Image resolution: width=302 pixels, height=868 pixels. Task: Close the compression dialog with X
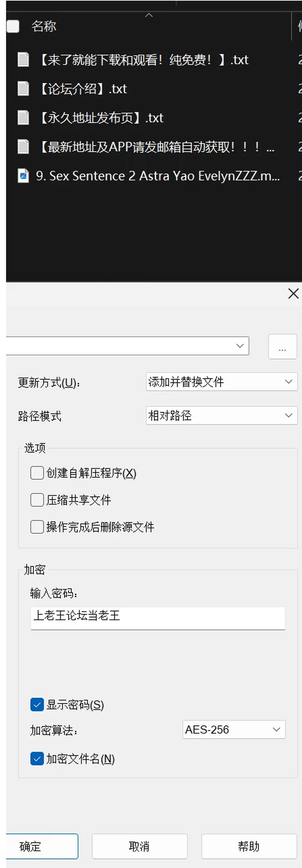coord(293,293)
